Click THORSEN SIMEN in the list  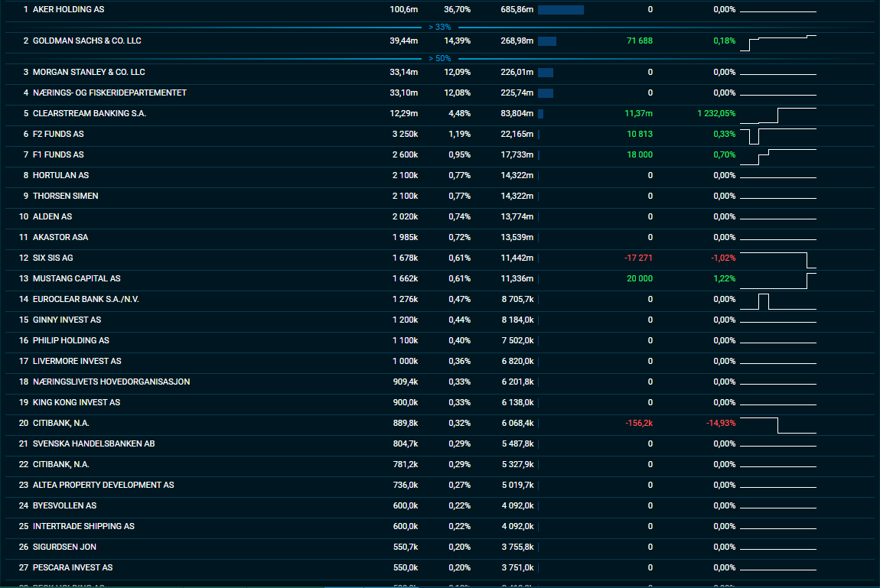(x=66, y=197)
